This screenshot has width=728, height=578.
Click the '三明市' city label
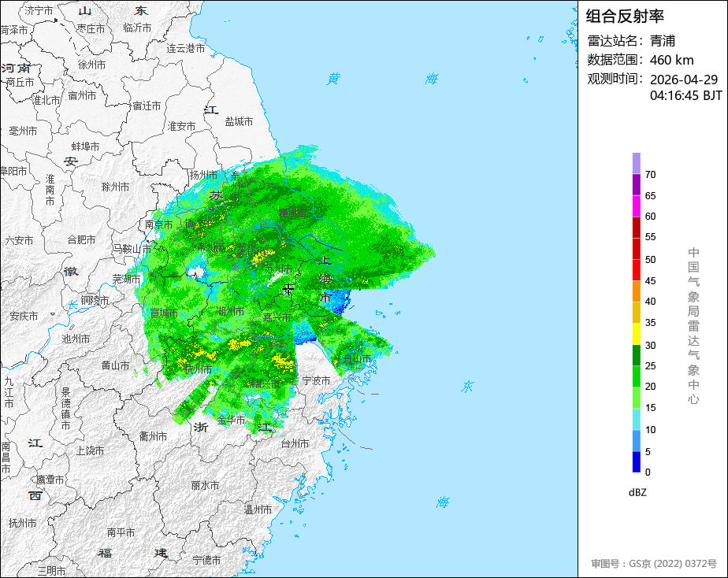51,571
